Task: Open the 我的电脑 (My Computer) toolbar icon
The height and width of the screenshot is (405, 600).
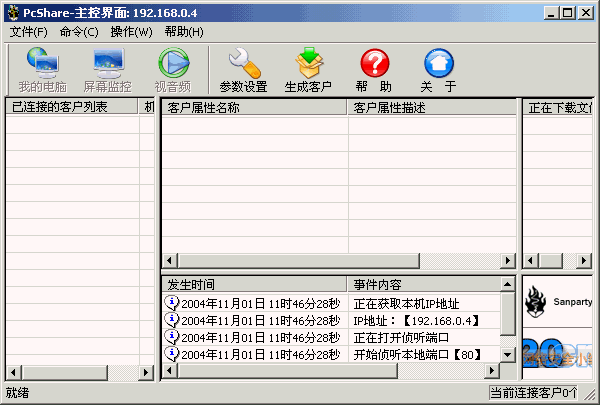Action: click(41, 70)
